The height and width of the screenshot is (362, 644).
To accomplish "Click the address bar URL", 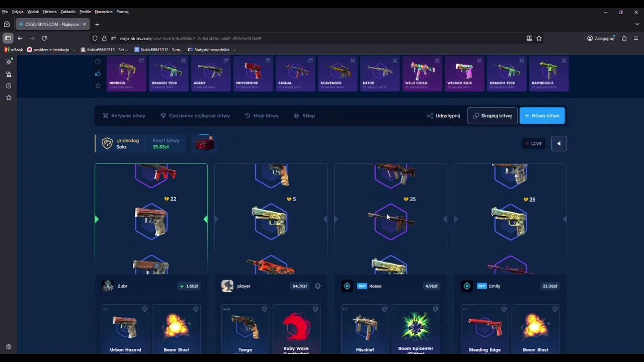I will tap(190, 38).
